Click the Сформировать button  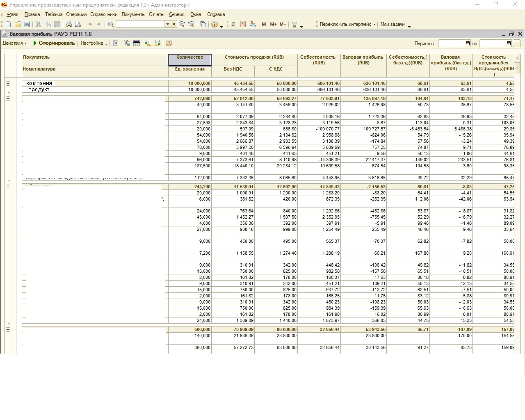pyautogui.click(x=54, y=43)
